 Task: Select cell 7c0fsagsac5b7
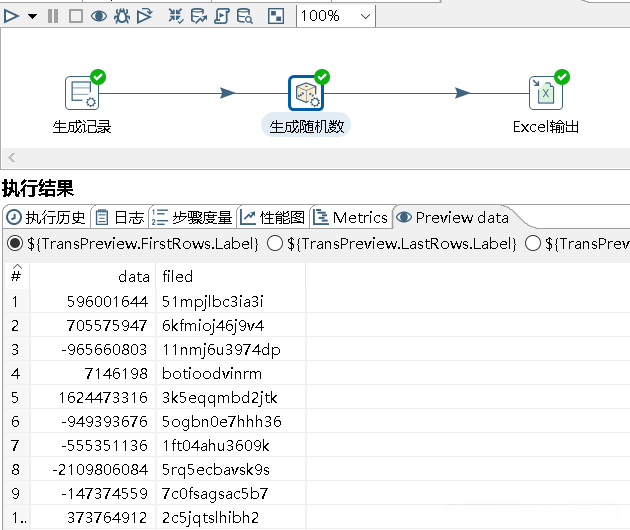(231, 493)
